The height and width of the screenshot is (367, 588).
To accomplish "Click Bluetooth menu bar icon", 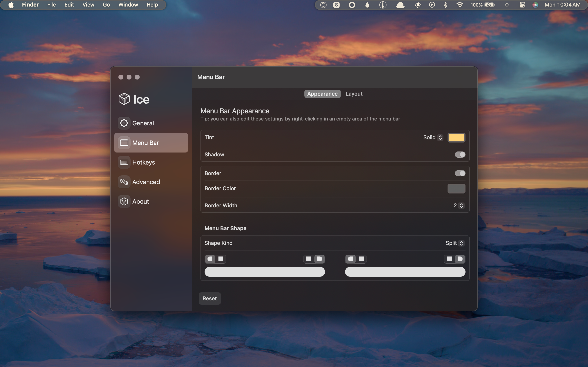I will pos(445,4).
